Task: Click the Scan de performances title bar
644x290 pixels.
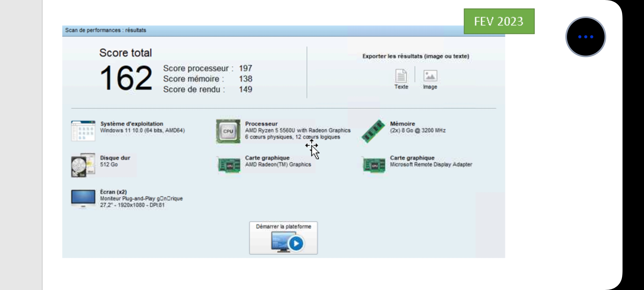Action: point(105,30)
